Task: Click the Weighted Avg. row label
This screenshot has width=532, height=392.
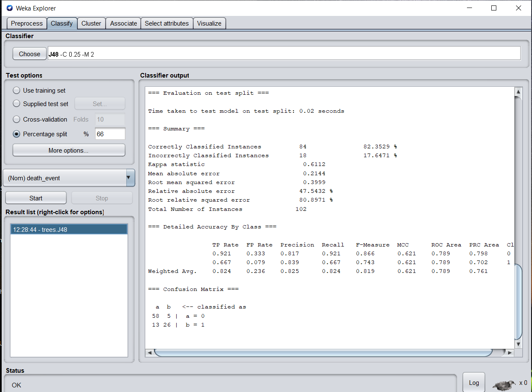Action: coord(172,271)
